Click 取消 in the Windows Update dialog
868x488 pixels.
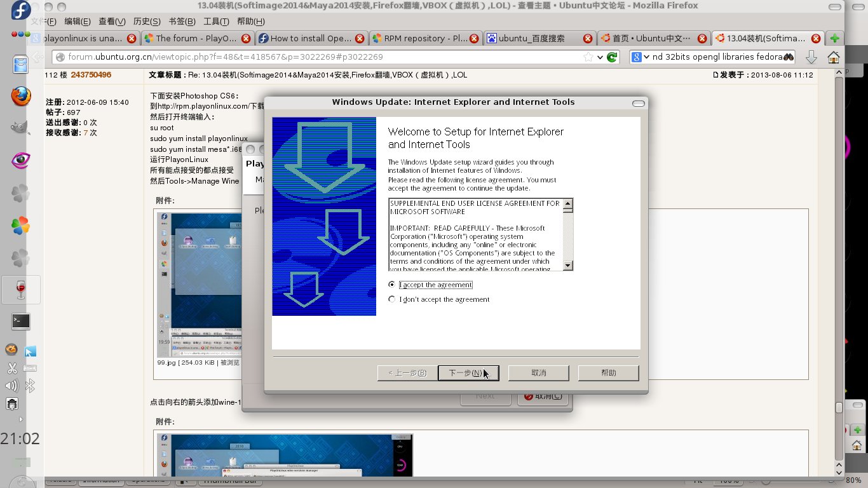538,373
